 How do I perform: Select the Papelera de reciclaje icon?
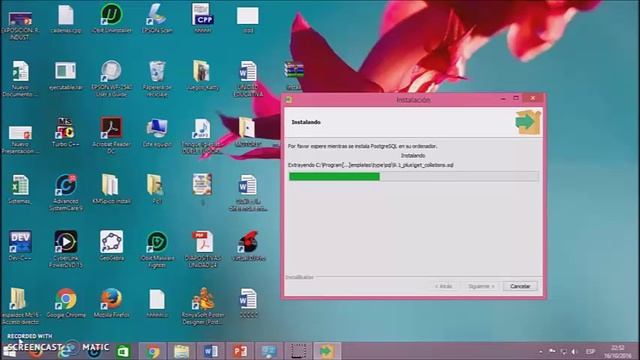pos(157,79)
